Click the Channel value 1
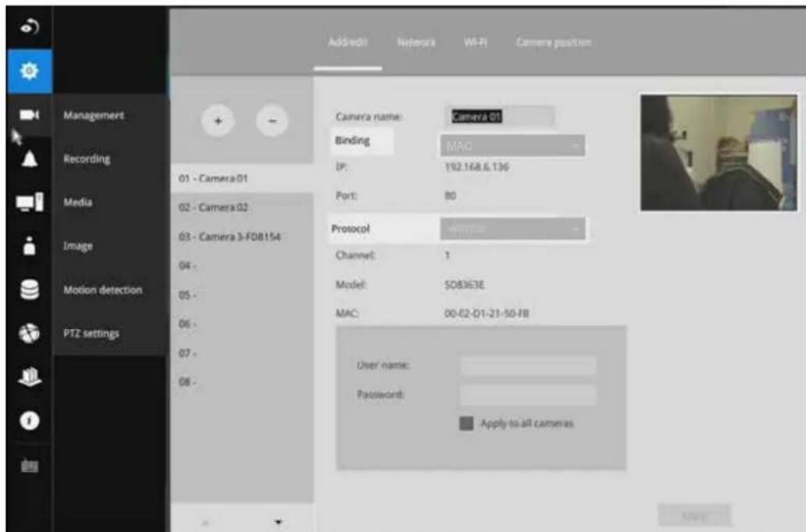Image resolution: width=806 pixels, height=532 pixels. [447, 255]
